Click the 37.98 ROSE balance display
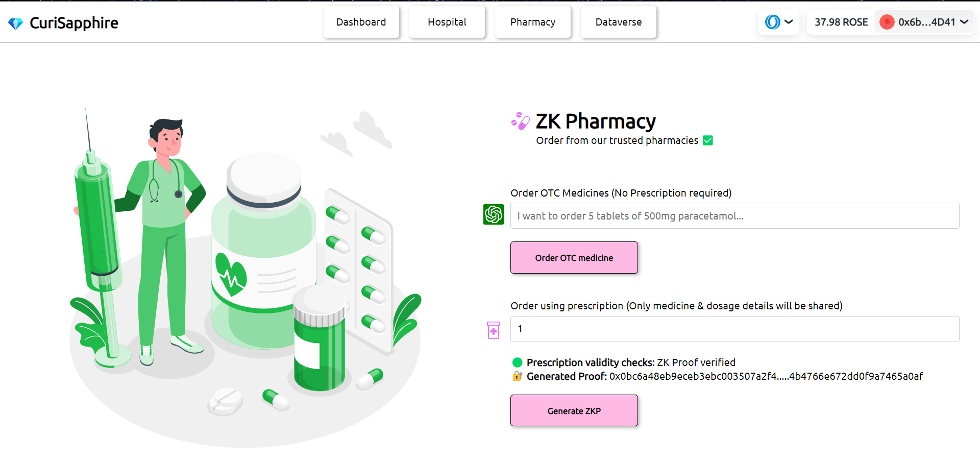The width and height of the screenshot is (980, 463). (841, 22)
